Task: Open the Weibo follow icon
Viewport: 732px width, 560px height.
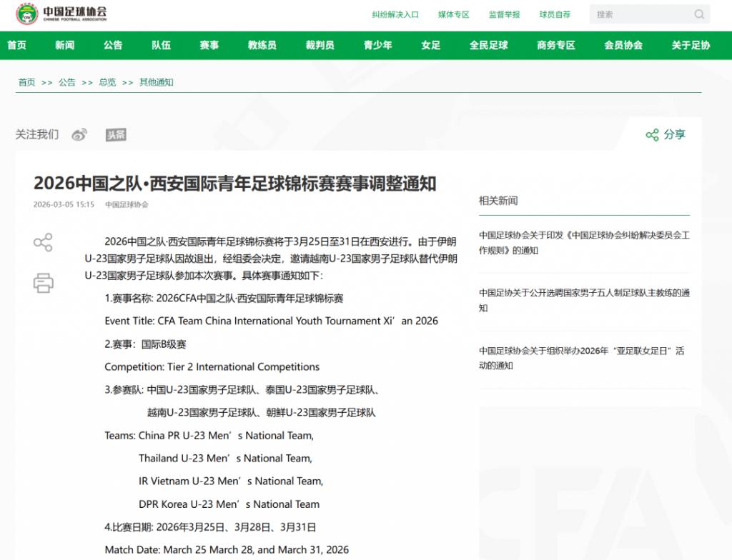Action: click(x=79, y=135)
